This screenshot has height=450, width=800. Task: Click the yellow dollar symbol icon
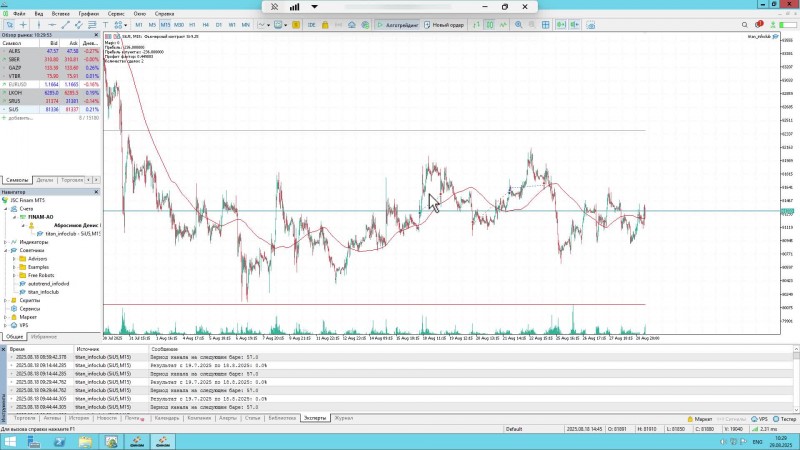click(x=296, y=24)
